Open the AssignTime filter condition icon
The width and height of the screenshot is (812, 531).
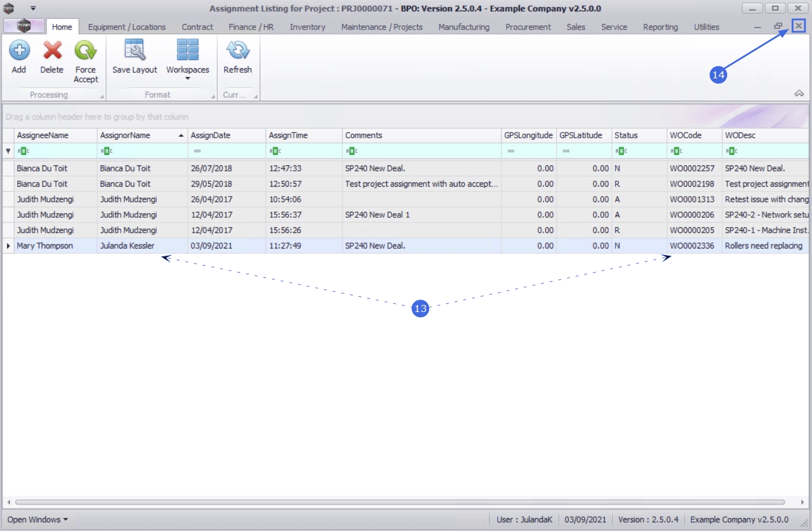coord(276,151)
